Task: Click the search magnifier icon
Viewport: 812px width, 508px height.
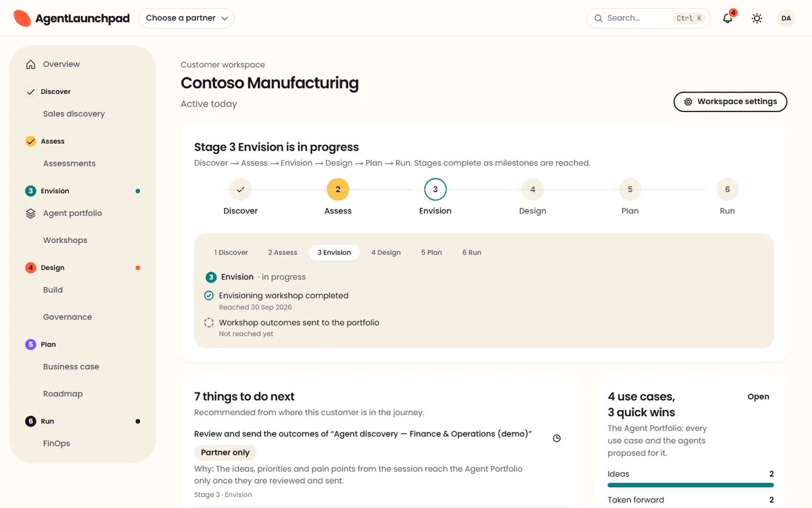Action: point(598,18)
